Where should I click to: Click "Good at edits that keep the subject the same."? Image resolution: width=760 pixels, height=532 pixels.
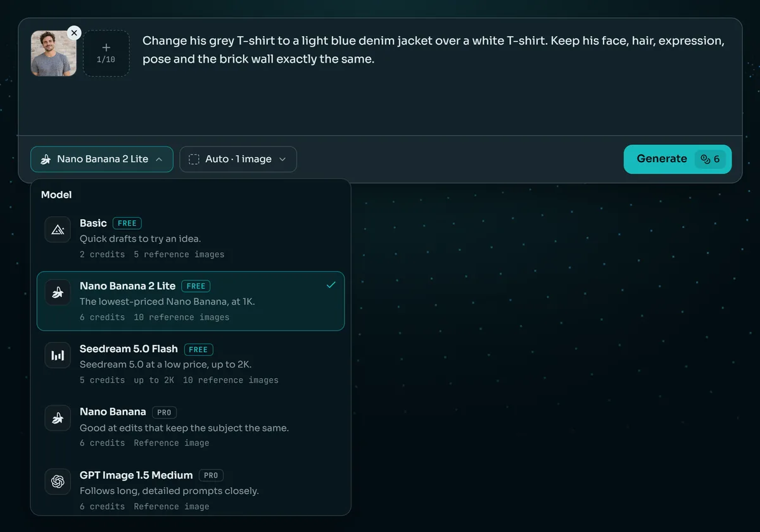pyautogui.click(x=184, y=427)
